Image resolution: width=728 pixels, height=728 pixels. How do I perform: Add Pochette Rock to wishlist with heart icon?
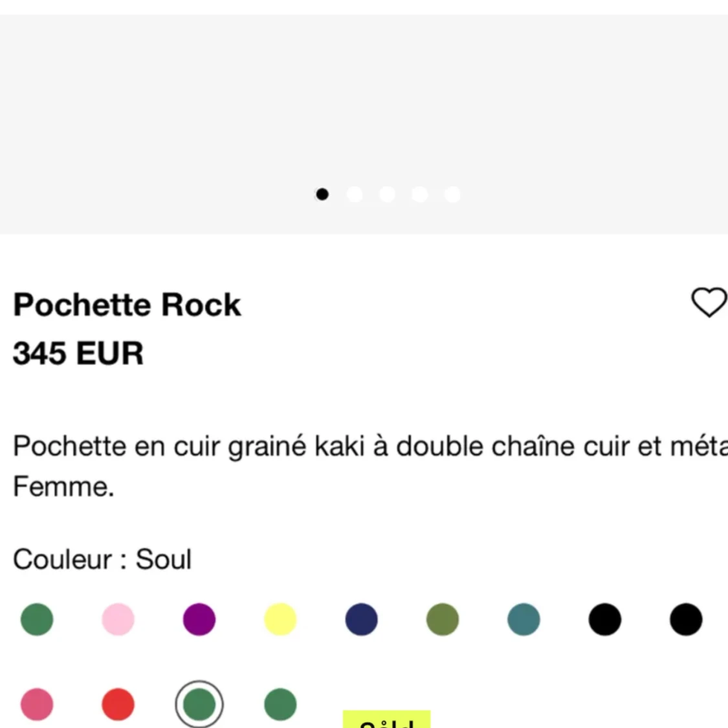[x=709, y=302]
